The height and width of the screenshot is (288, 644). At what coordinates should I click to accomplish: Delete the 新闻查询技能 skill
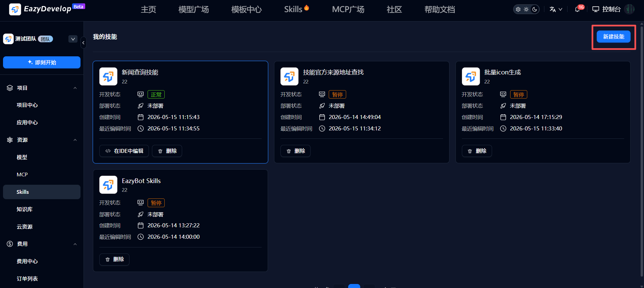tap(167, 151)
